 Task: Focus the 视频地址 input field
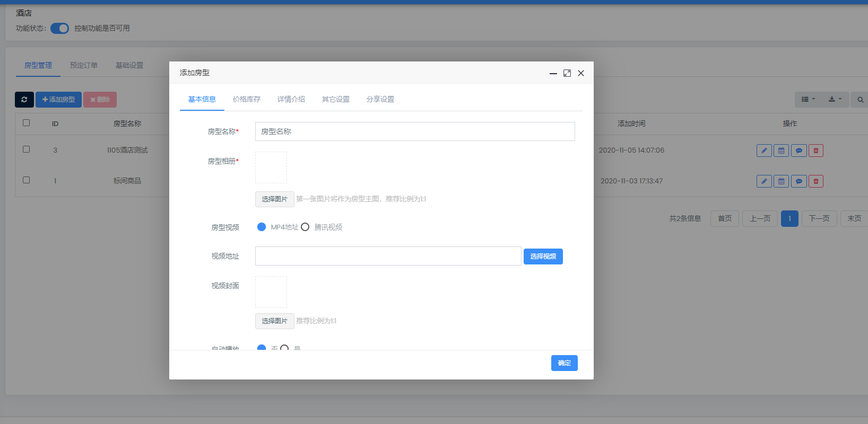click(x=388, y=256)
